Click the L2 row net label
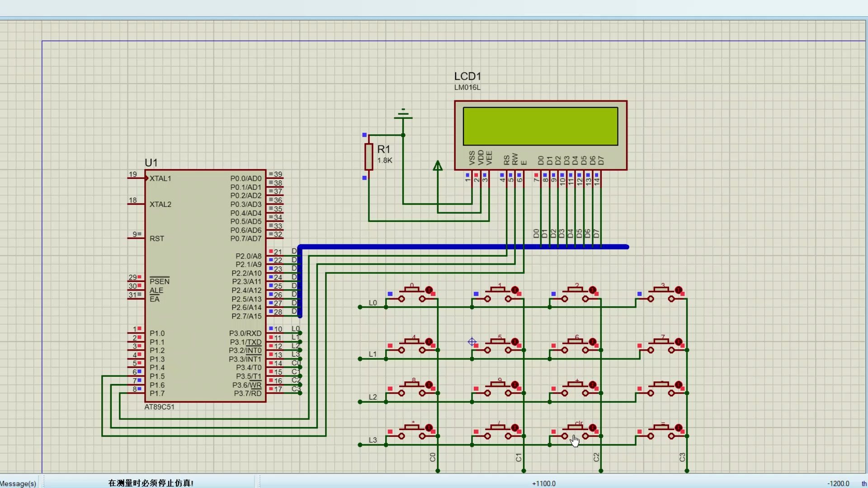The image size is (868, 488). (373, 397)
